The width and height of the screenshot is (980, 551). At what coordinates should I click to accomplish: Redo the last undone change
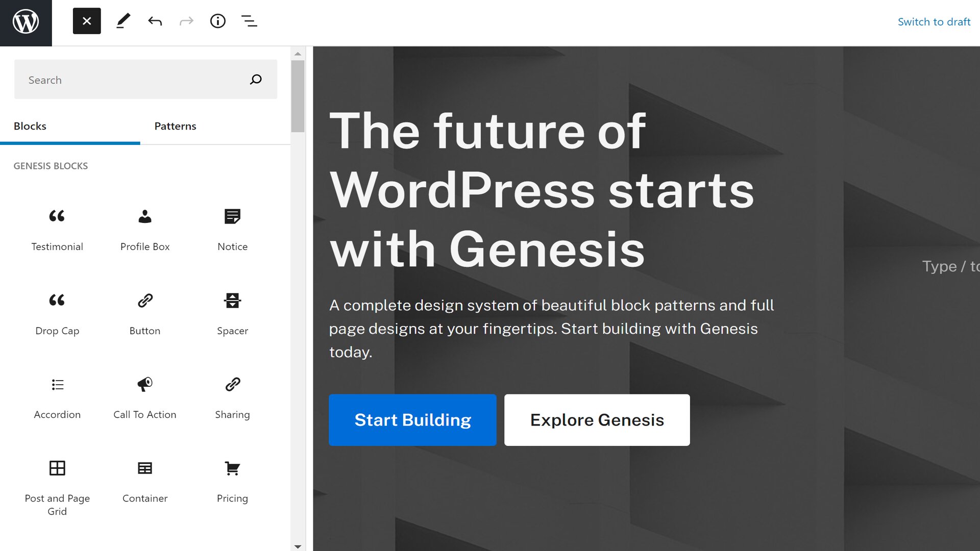186,21
